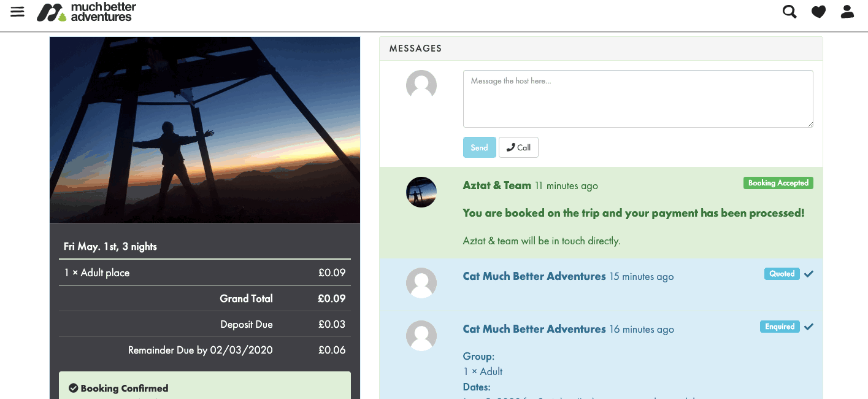Open the hamburger navigation menu
868x399 pixels.
(18, 12)
